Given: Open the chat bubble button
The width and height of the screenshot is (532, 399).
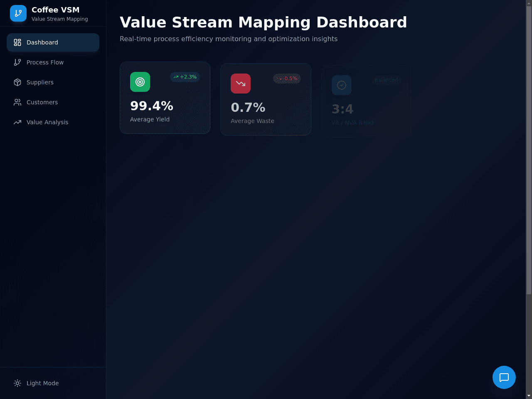Looking at the screenshot, I should click(504, 377).
